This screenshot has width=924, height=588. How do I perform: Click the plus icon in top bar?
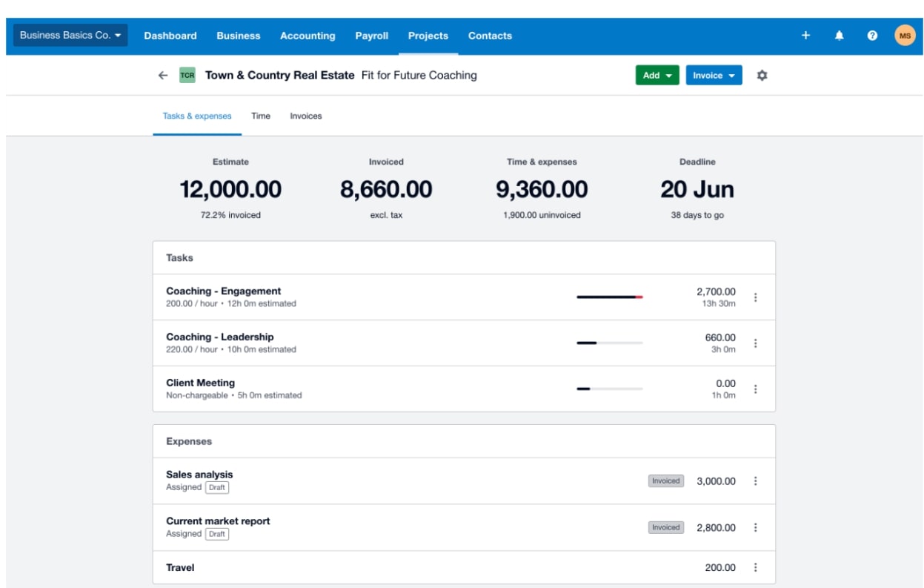tap(805, 36)
